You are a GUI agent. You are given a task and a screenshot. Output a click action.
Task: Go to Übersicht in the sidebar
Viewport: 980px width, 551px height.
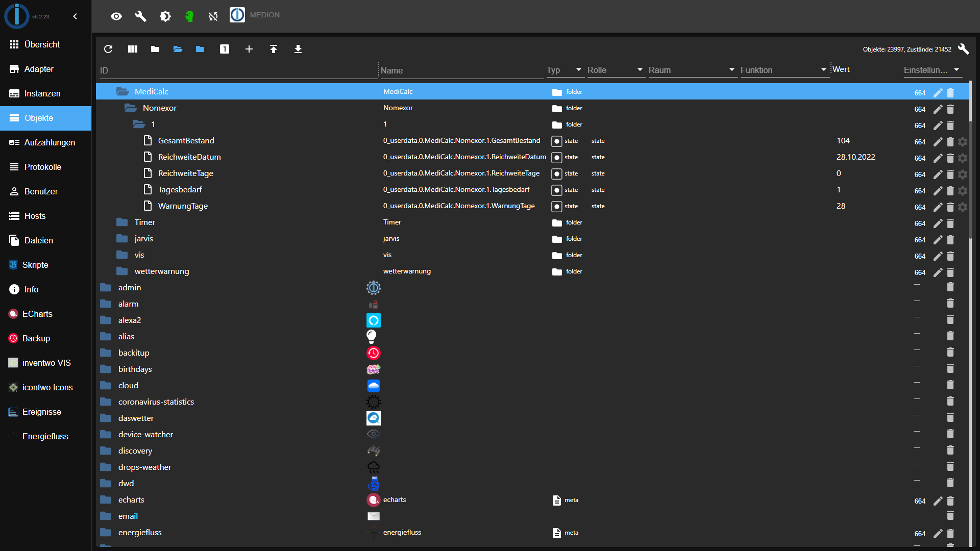46,44
